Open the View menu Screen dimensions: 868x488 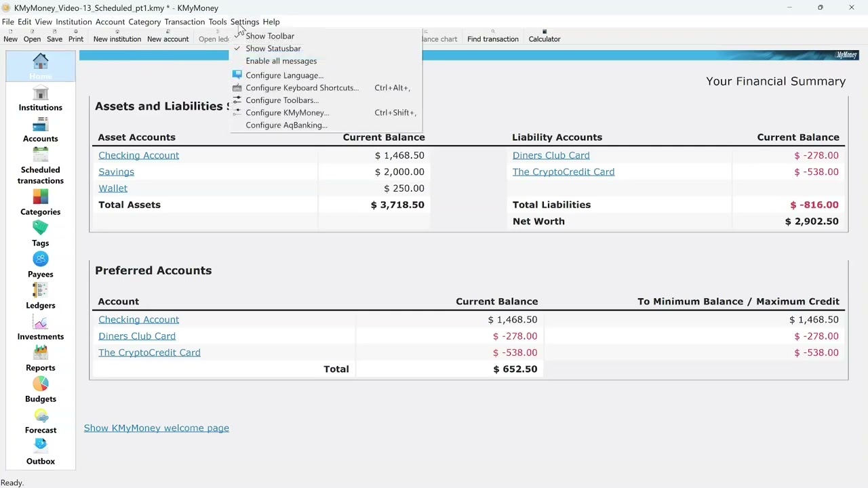43,22
